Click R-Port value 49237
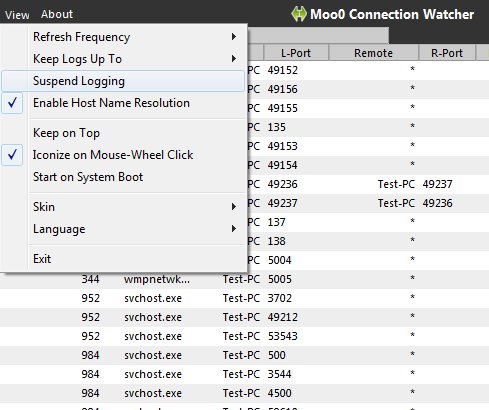This screenshot has height=410, width=489. (438, 184)
